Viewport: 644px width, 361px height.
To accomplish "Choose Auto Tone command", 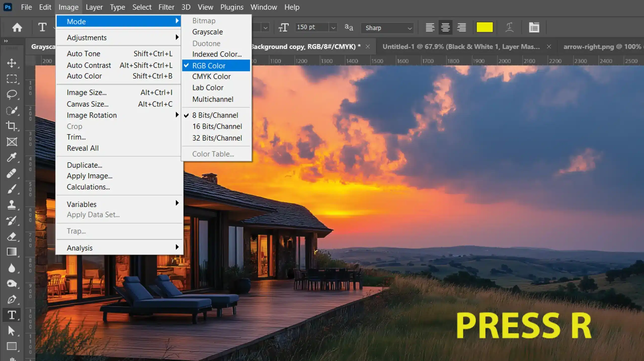I will [x=118, y=54].
